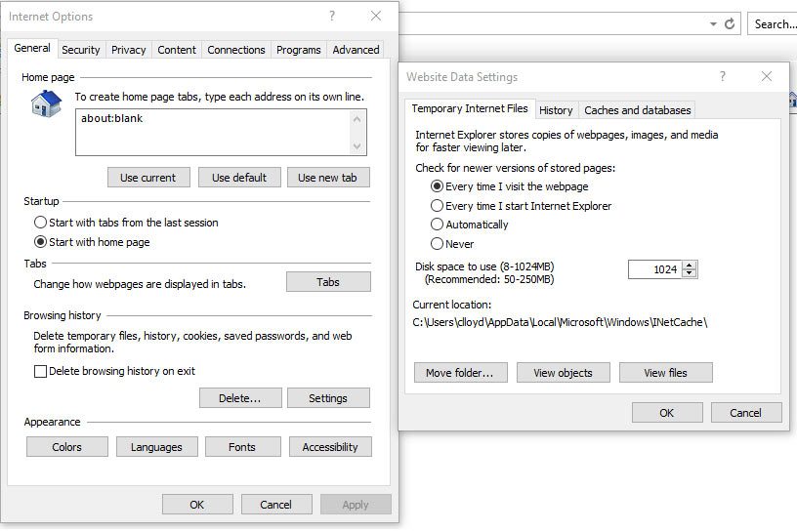The height and width of the screenshot is (532, 797).
Task: Open the Accessibility button
Action: [x=330, y=447]
